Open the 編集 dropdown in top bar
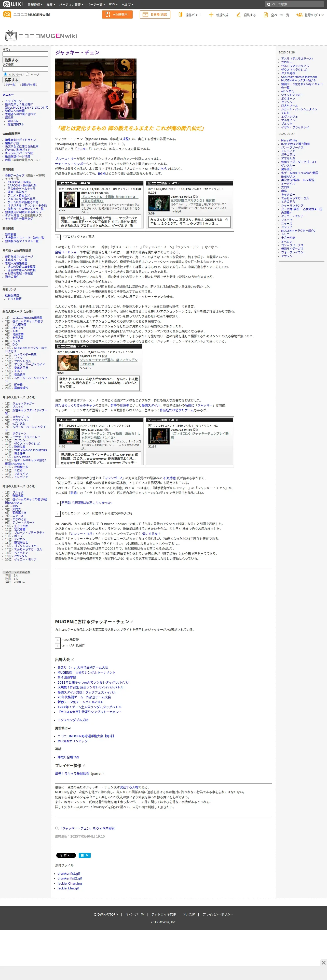Screen dimensions: 327x980 pyautogui.click(x=51, y=5)
